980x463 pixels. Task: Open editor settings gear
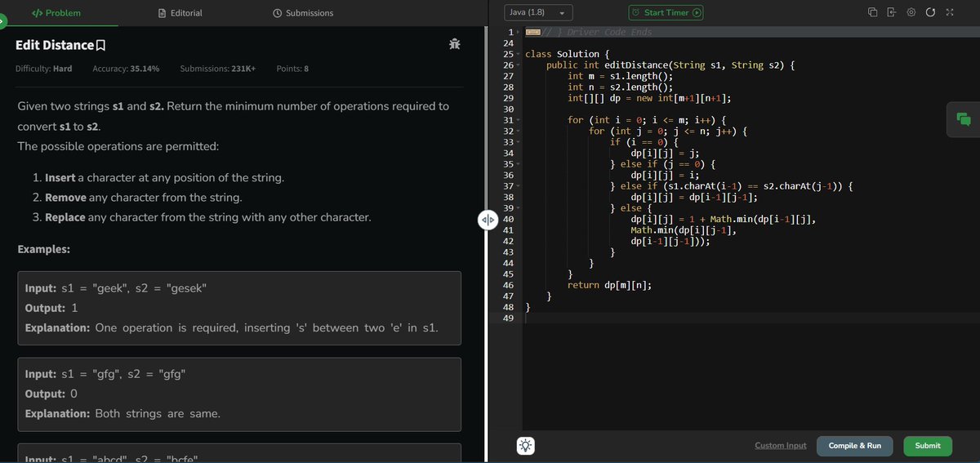pos(911,13)
